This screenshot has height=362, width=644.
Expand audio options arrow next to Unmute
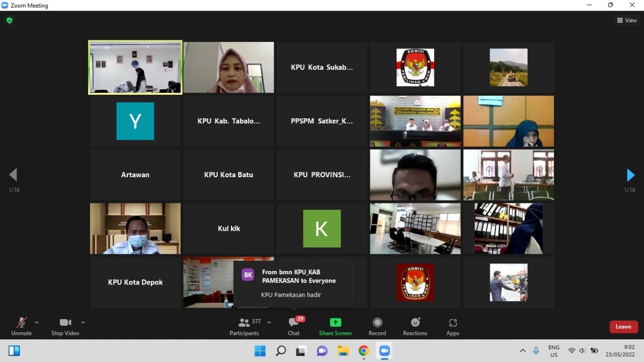point(37,322)
